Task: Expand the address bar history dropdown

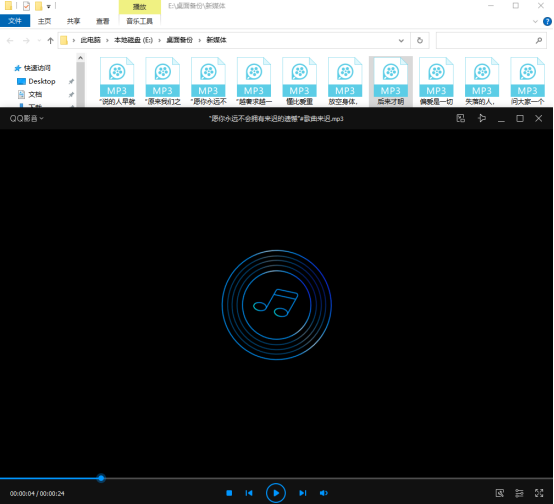Action: (x=401, y=40)
